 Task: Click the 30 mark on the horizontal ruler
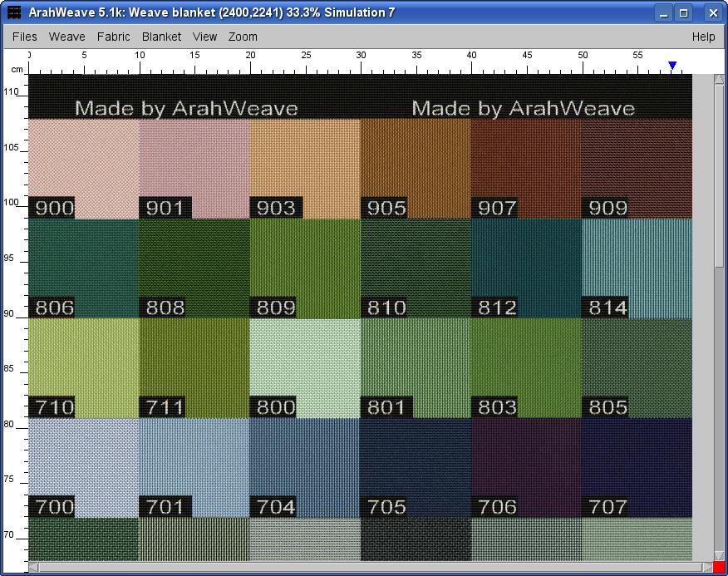point(361,55)
